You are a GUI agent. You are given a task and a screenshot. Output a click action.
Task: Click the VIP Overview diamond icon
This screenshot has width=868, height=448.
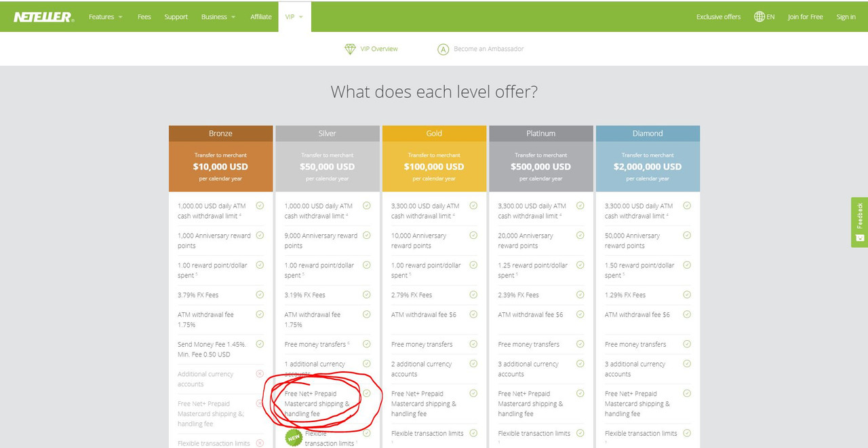click(x=350, y=49)
